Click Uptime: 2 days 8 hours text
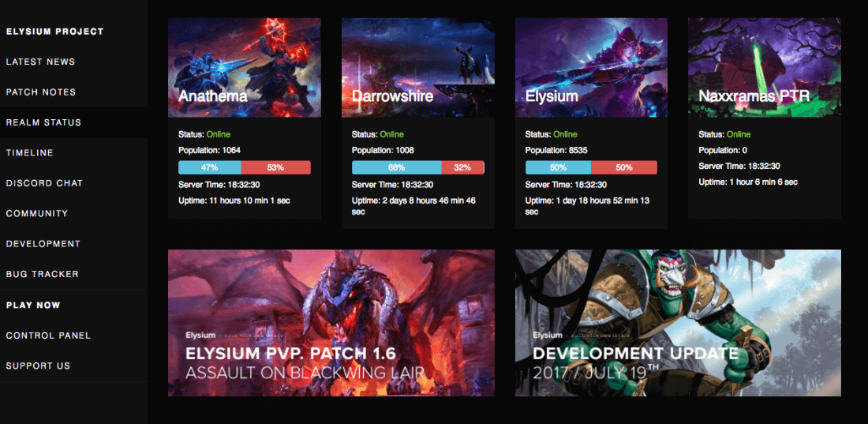 click(x=413, y=206)
